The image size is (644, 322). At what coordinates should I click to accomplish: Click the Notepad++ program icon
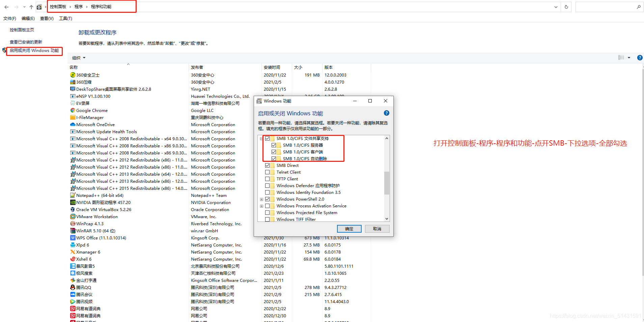73,195
